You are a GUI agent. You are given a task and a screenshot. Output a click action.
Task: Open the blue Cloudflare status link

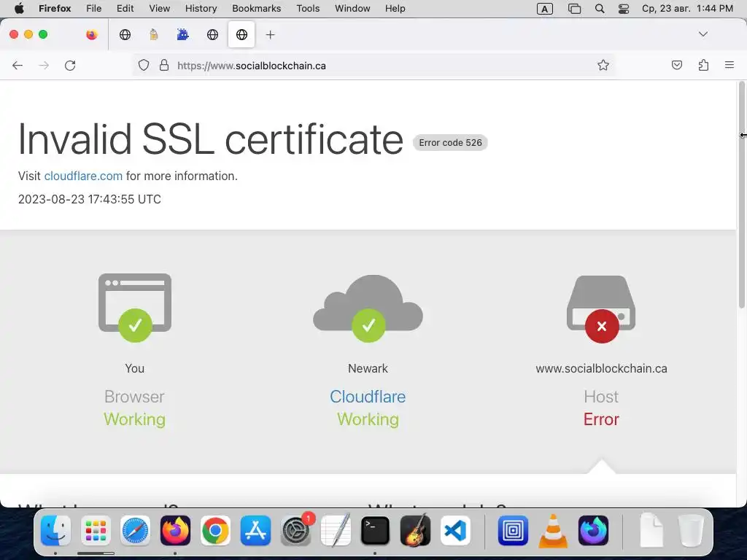click(x=368, y=397)
